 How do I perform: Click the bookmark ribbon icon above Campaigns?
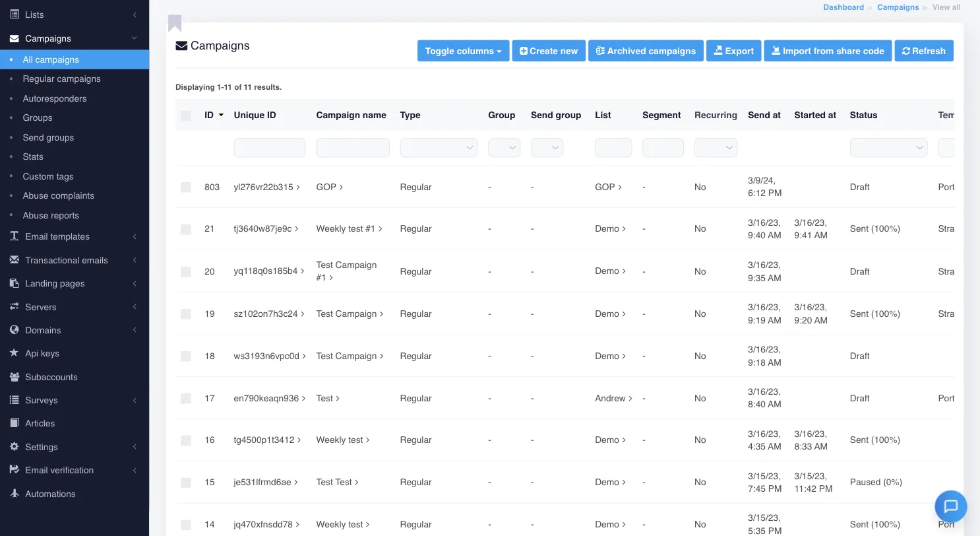pos(175,23)
